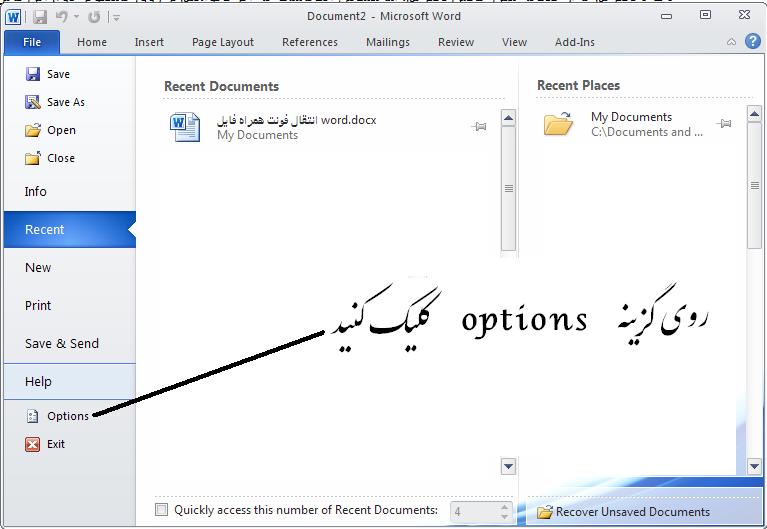Click the Open folder icon

click(33, 130)
